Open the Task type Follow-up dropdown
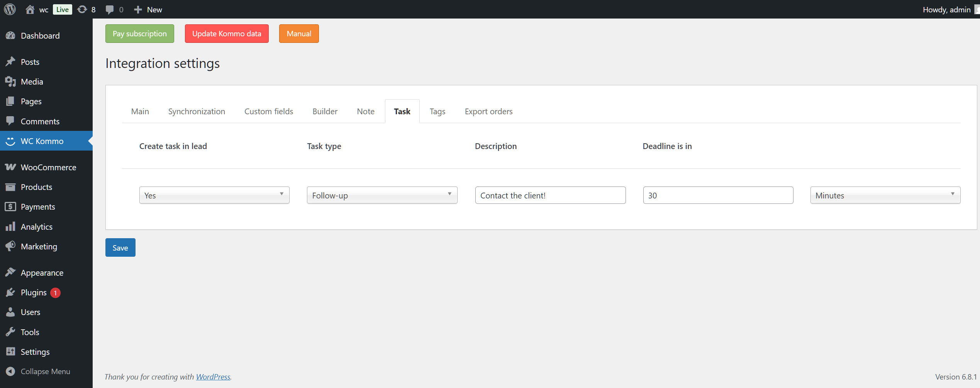 (x=381, y=195)
